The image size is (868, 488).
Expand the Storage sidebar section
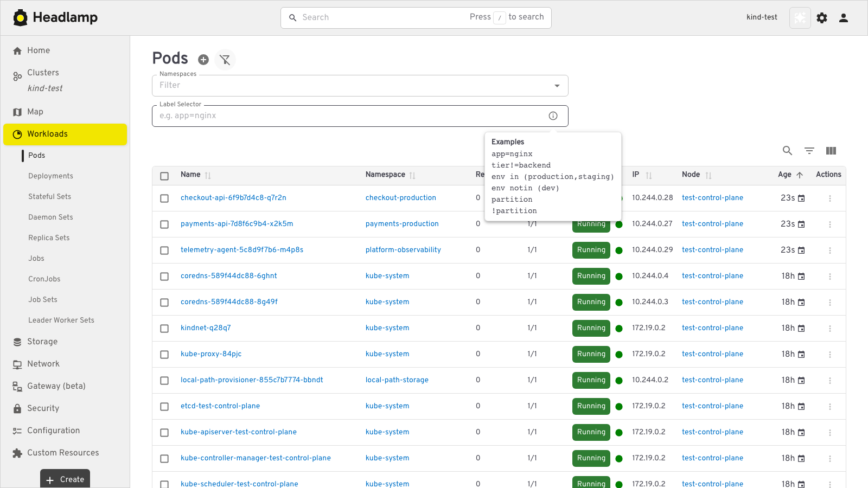(65, 342)
